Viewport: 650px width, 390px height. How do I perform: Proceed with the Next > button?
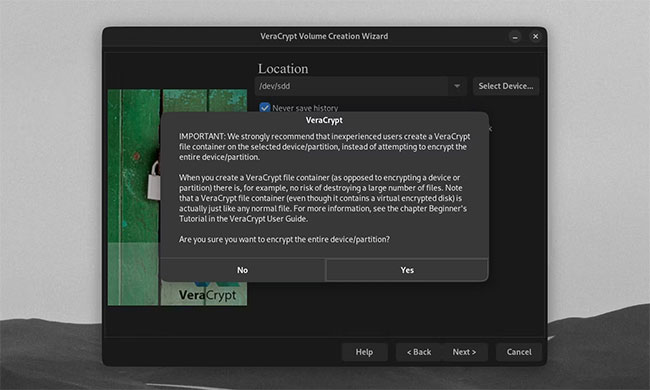tap(464, 352)
